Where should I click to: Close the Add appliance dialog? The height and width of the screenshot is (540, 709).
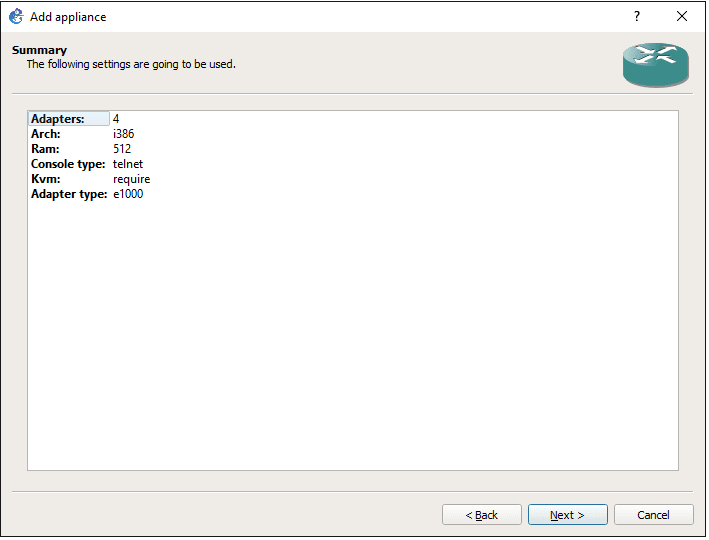point(682,16)
